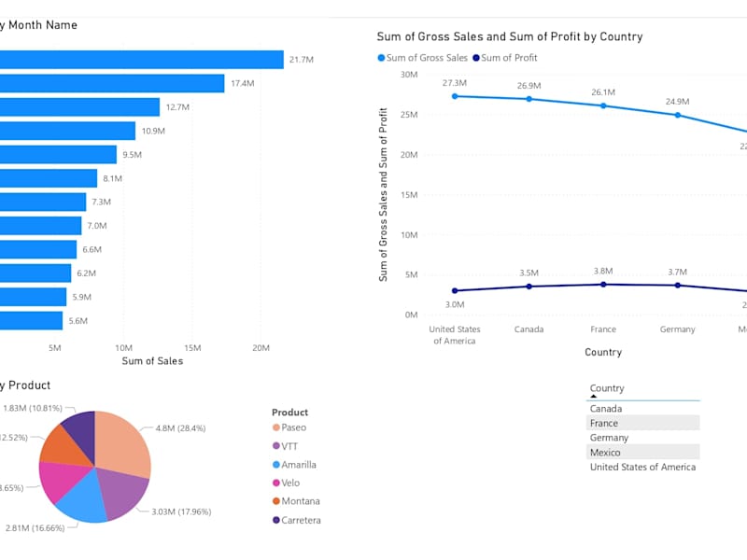This screenshot has width=747, height=560.
Task: Click the 4.8M (28.4%) pie slice
Action: click(121, 442)
